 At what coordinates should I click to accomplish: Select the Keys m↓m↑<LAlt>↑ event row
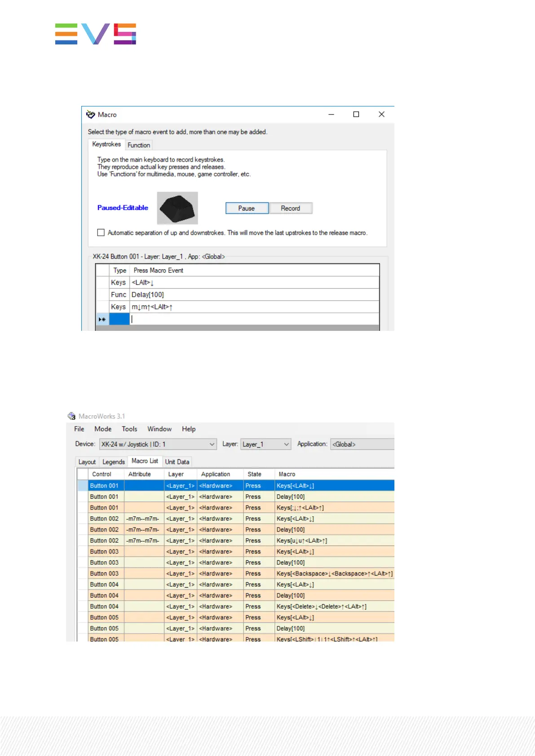pos(238,307)
